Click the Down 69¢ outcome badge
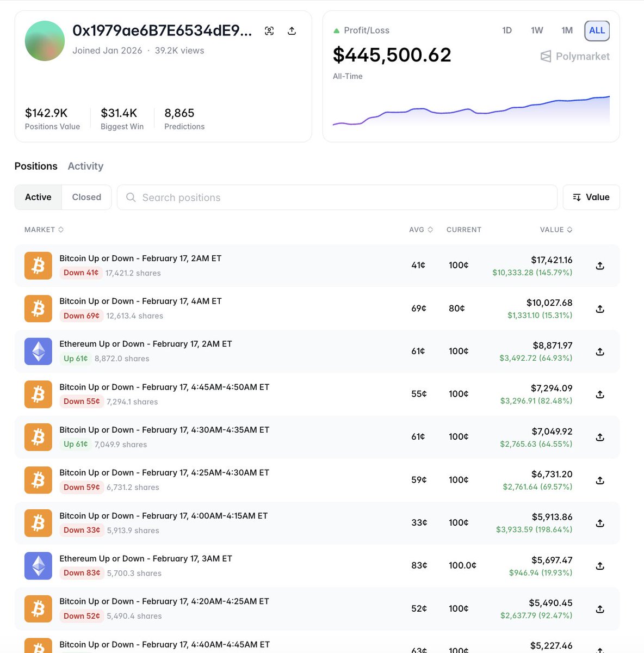Screen dimensions: 644x653 point(82,316)
